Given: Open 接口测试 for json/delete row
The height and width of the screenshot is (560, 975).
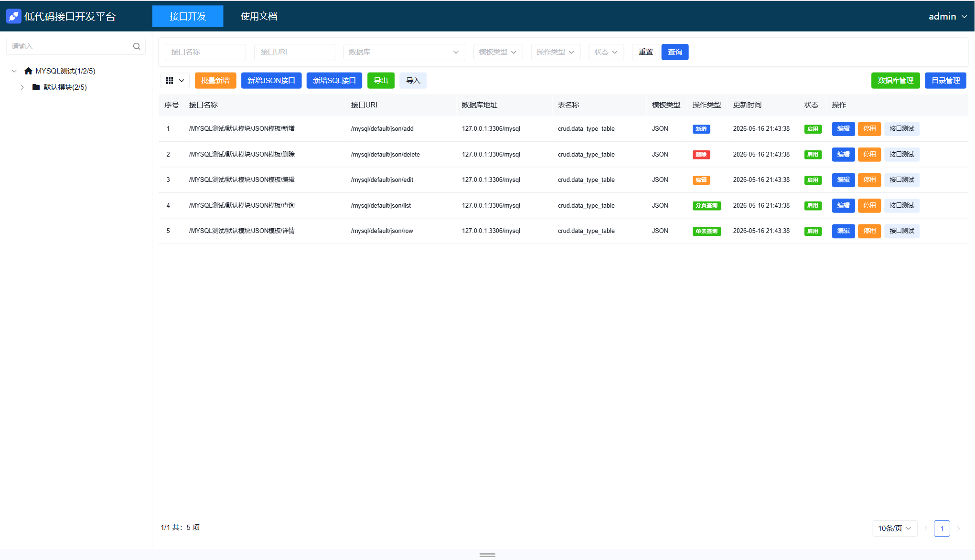Looking at the screenshot, I should [902, 155].
